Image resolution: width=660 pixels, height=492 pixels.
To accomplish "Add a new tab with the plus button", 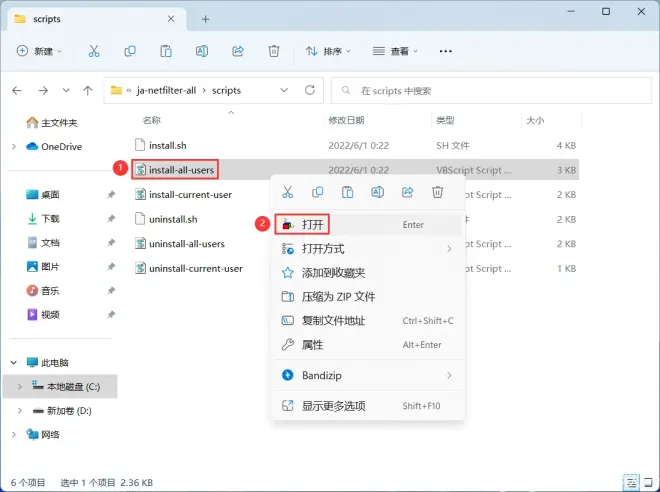I will pyautogui.click(x=205, y=19).
